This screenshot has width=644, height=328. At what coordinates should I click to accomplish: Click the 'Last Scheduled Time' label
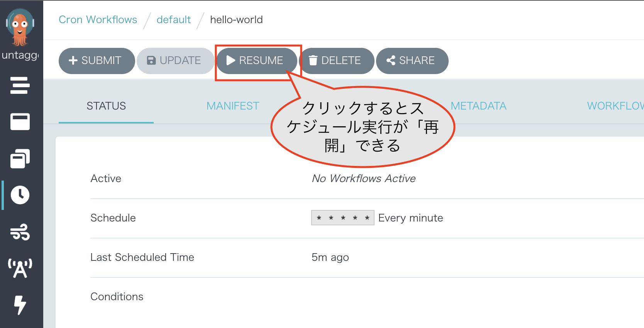tap(142, 257)
